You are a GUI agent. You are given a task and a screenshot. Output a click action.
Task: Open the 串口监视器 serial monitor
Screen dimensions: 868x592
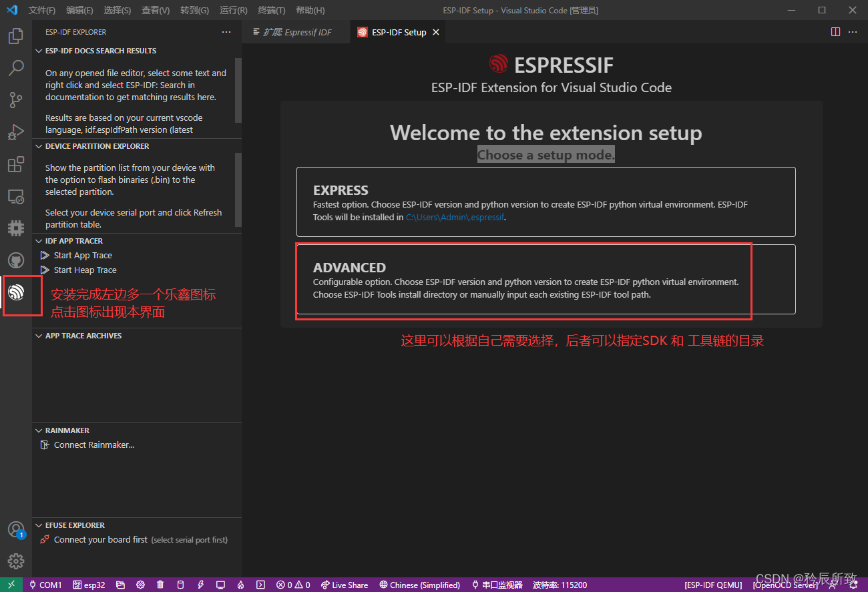click(497, 585)
